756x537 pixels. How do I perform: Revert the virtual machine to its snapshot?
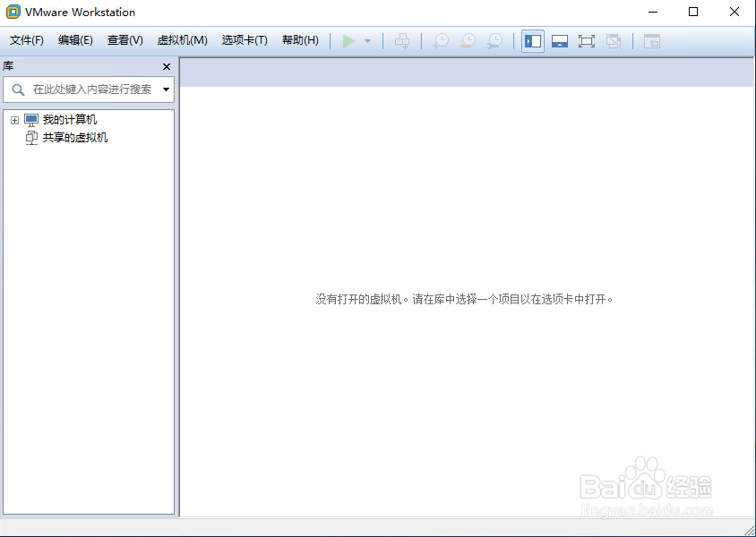click(467, 40)
